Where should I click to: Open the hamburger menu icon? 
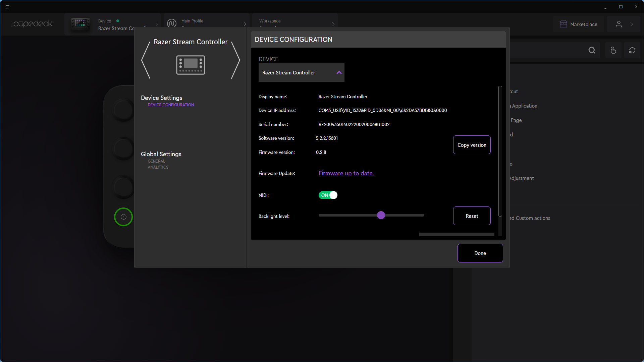[x=8, y=7]
